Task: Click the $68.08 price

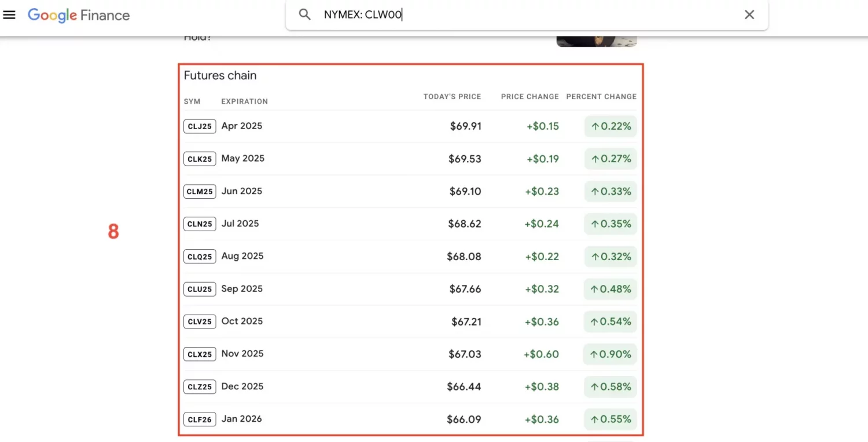Action: pos(464,256)
